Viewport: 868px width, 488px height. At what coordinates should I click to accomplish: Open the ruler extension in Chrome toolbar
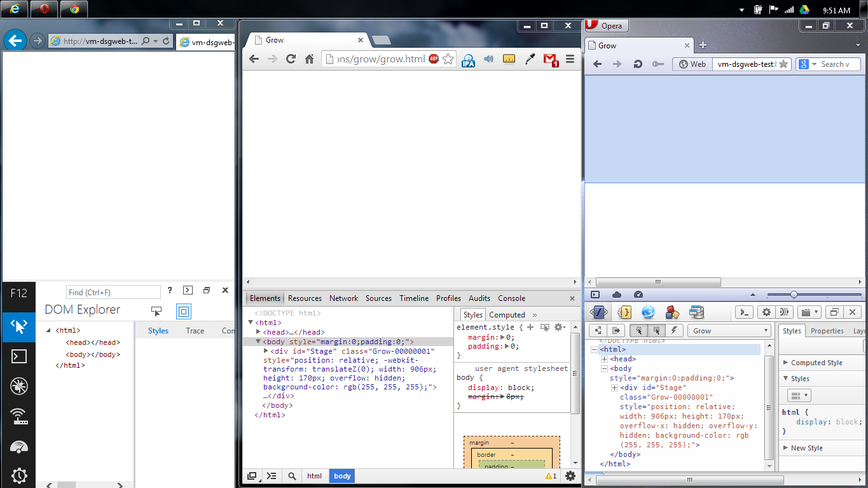tap(509, 59)
